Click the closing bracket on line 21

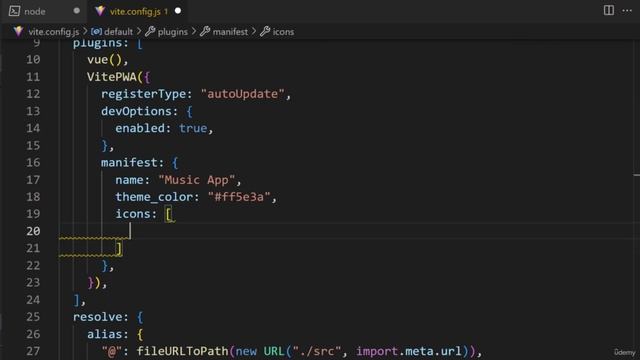click(119, 249)
